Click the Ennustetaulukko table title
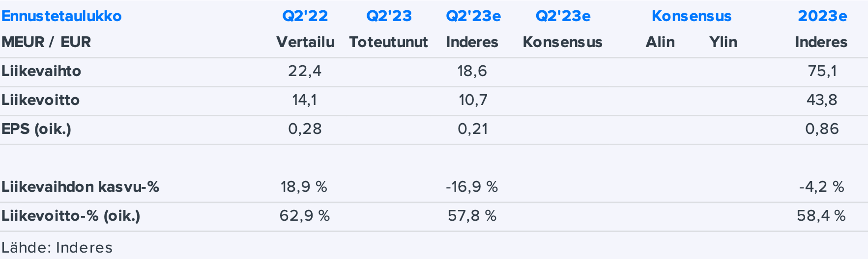 point(61,16)
